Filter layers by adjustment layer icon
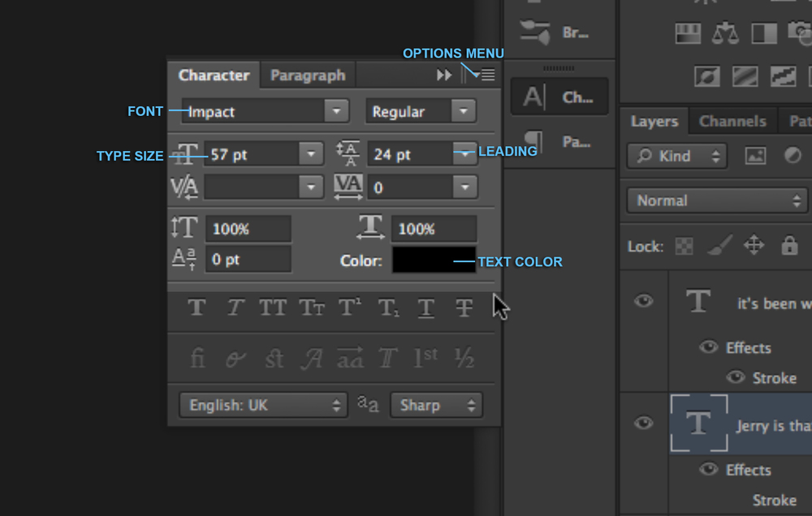Image resolution: width=812 pixels, height=516 pixels. [x=793, y=155]
